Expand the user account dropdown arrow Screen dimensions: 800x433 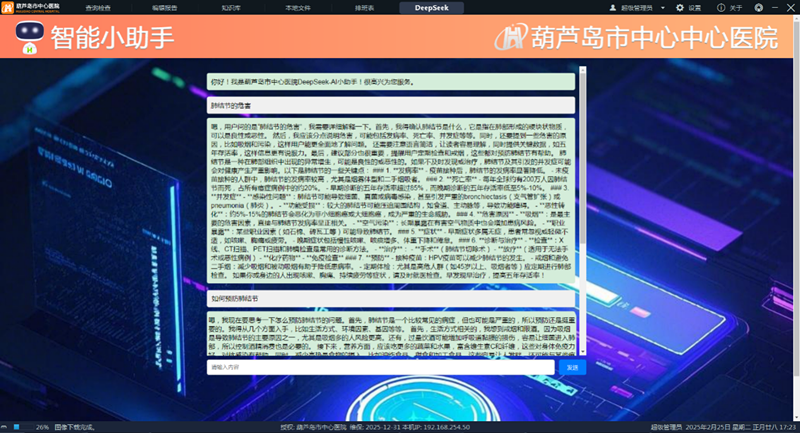663,8
